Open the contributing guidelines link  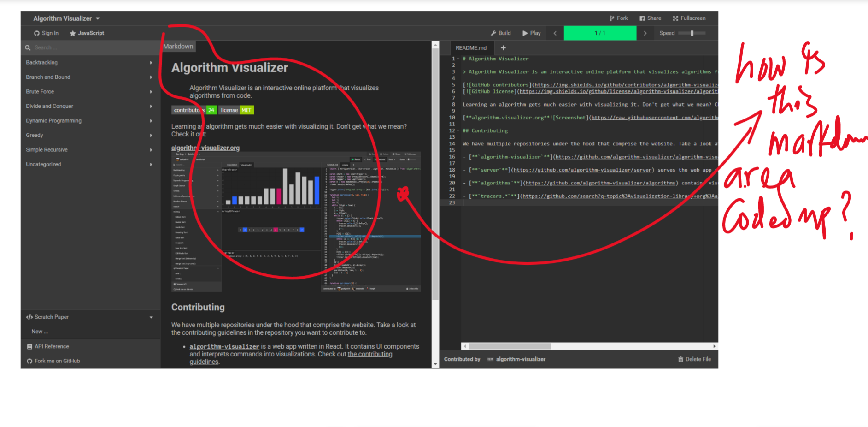pyautogui.click(x=370, y=354)
